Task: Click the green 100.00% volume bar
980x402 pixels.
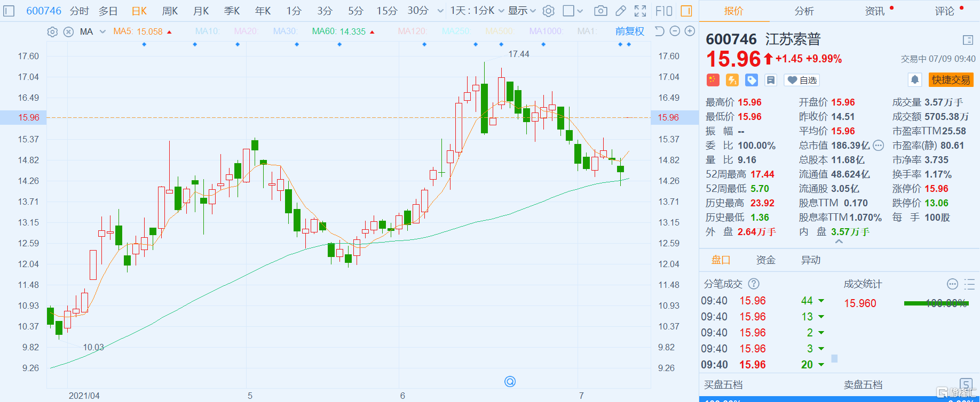Action: (936, 303)
